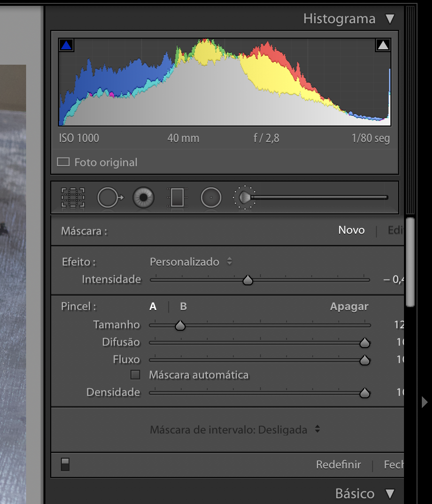
Task: Select the Radial Filter tool
Action: (x=211, y=197)
